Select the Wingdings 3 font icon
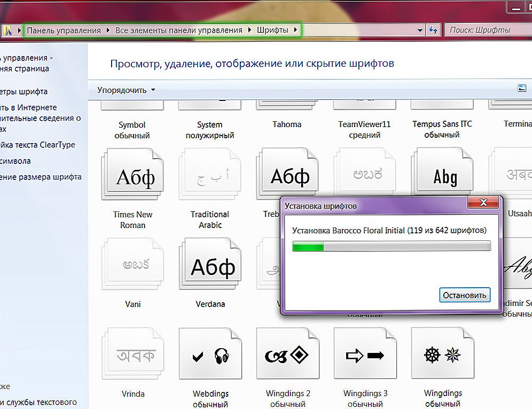The width and height of the screenshot is (532, 409). (365, 353)
